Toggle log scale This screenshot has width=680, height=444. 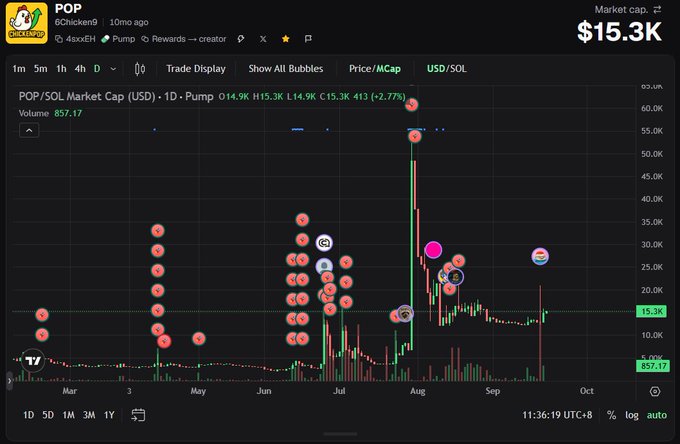click(631, 415)
